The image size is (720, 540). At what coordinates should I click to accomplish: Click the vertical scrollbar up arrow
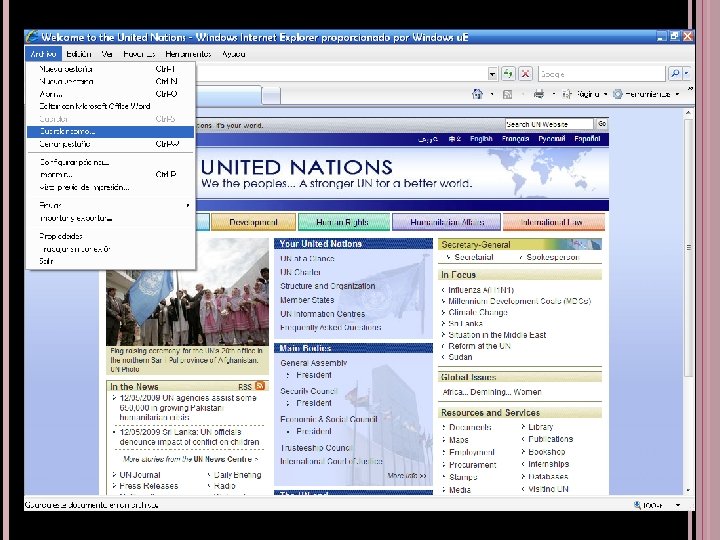(x=688, y=112)
